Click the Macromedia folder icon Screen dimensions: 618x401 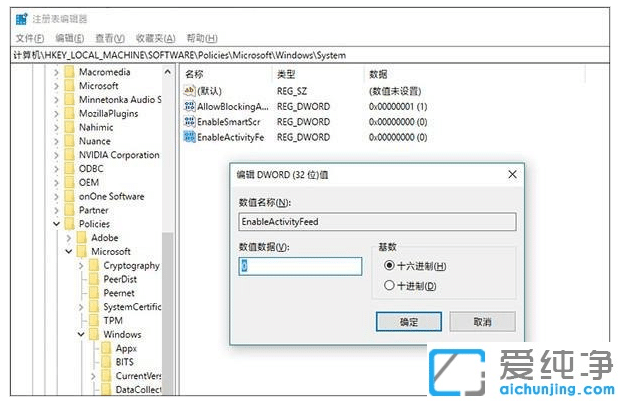[69, 72]
